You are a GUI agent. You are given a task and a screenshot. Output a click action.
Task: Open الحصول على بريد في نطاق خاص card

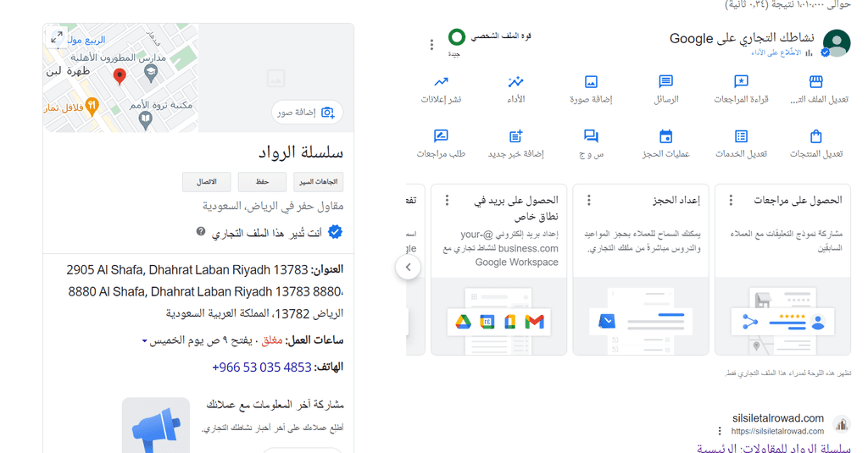pyautogui.click(x=498, y=269)
